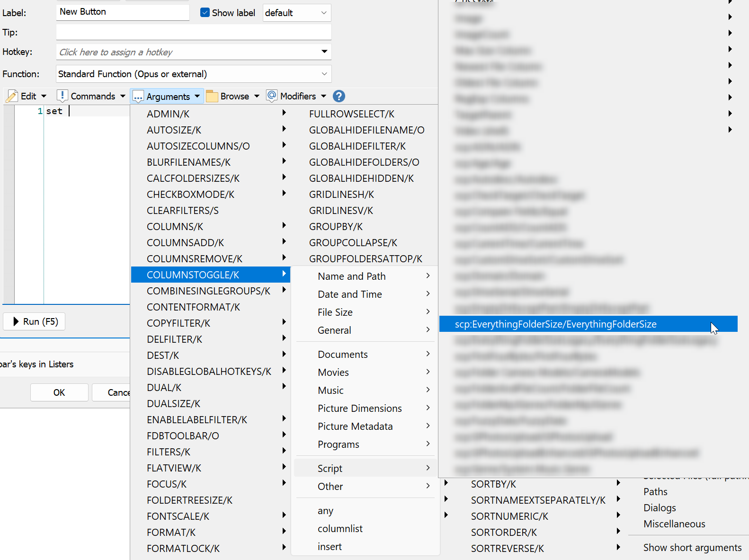Open the Picture Dimensions submenu
Viewport: 749px width, 560px height.
click(365, 408)
